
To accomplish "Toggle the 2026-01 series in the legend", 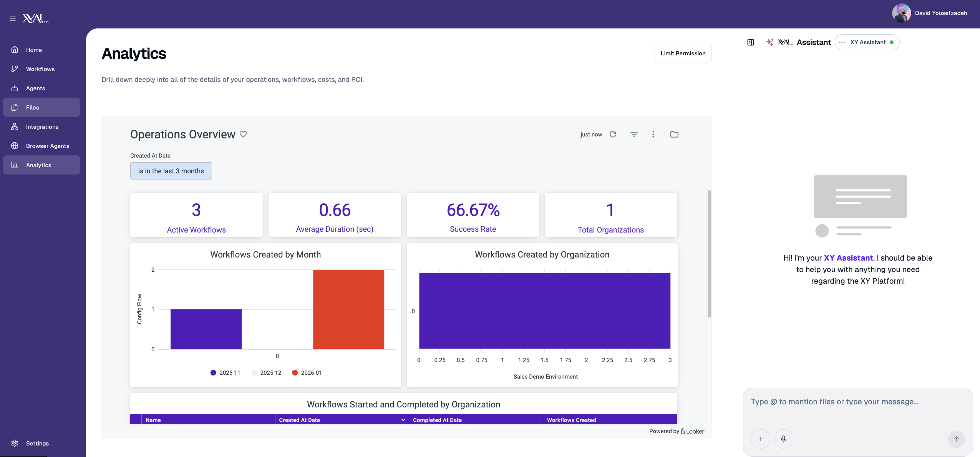I will pos(307,372).
